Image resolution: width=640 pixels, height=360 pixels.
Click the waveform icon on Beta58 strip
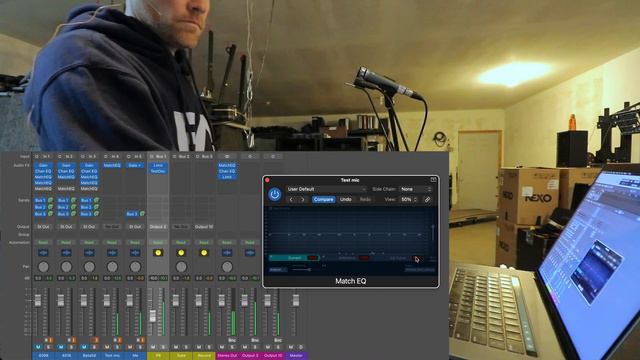(x=89, y=253)
